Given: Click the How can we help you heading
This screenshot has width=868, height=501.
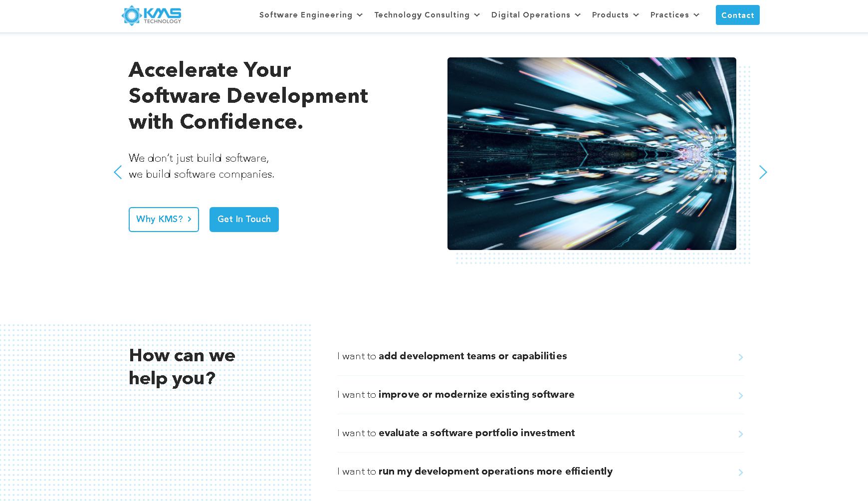Looking at the screenshot, I should (x=182, y=367).
